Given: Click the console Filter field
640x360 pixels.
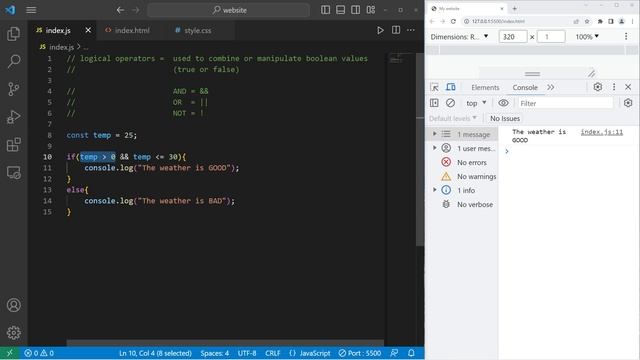Looking at the screenshot, I should pyautogui.click(x=565, y=103).
